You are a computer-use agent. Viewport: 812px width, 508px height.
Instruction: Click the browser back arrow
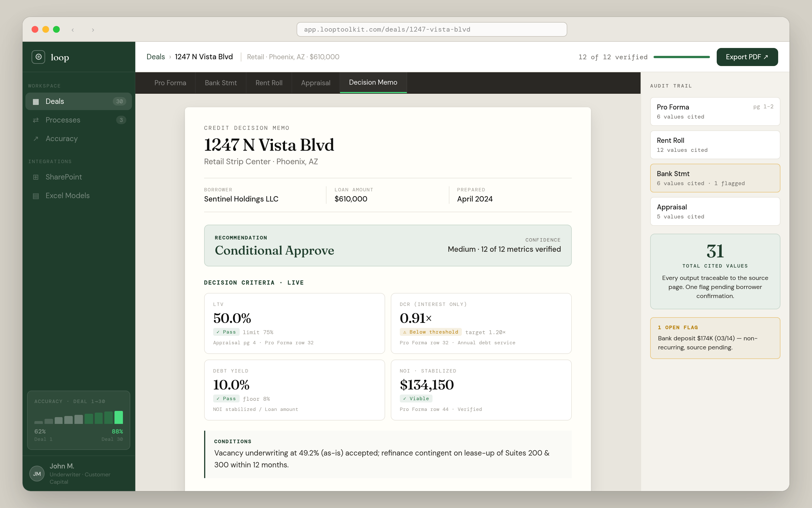[x=73, y=30]
